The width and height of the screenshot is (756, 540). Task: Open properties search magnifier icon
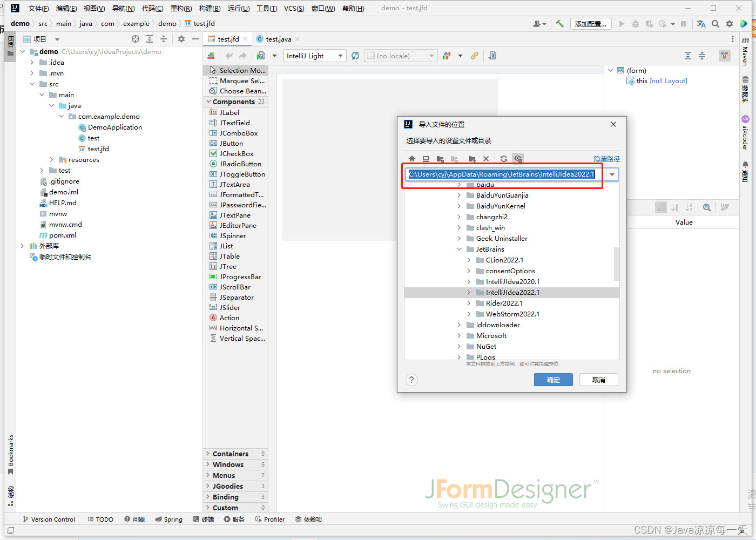pyautogui.click(x=707, y=207)
